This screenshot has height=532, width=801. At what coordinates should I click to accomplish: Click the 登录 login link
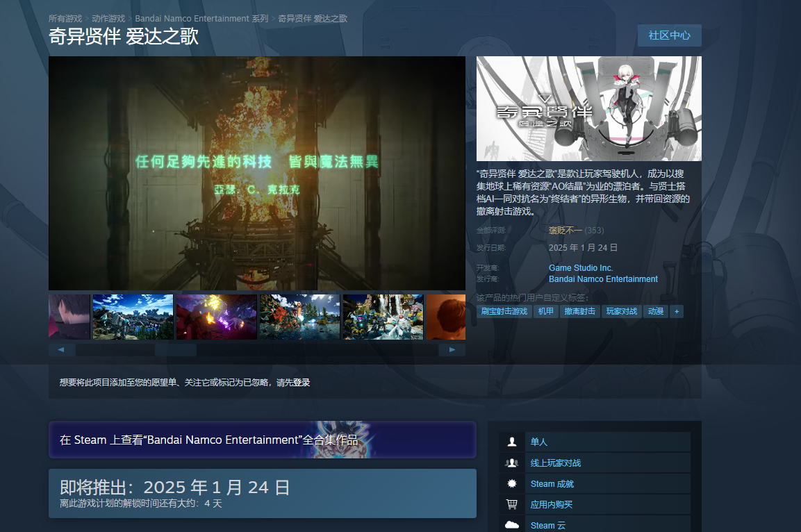click(301, 383)
